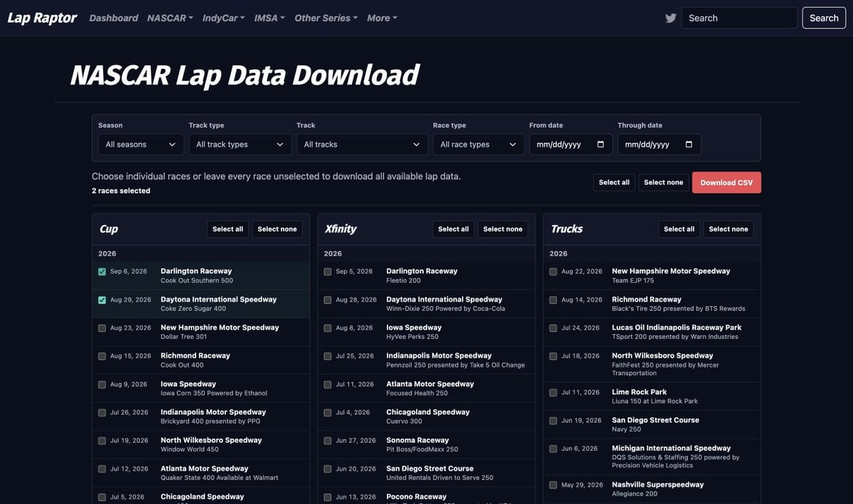Image resolution: width=853 pixels, height=504 pixels.
Task: Select none in the Cup column
Action: pos(277,229)
